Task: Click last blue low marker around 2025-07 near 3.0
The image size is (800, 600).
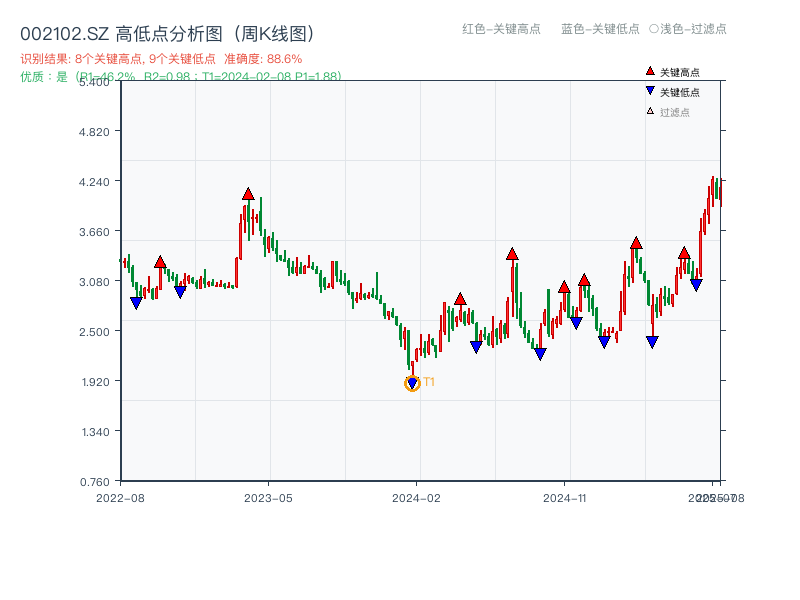Action: click(696, 285)
